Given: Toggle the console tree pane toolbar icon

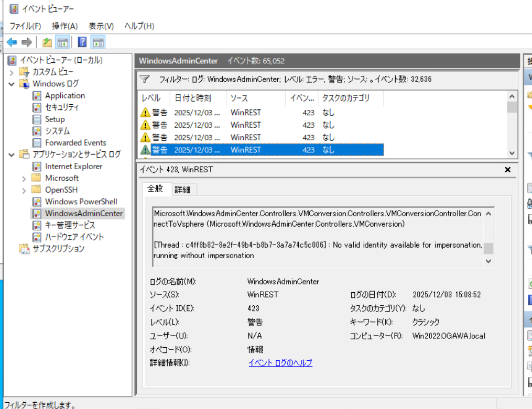Looking at the screenshot, I should pyautogui.click(x=63, y=42).
